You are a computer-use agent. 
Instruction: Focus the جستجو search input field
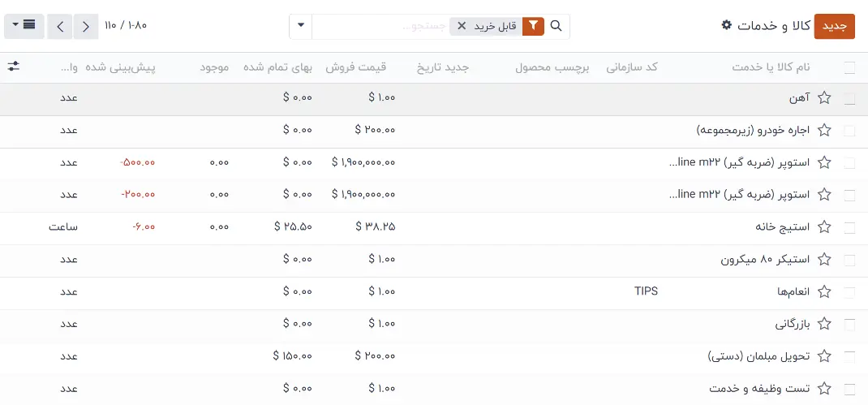(x=382, y=26)
